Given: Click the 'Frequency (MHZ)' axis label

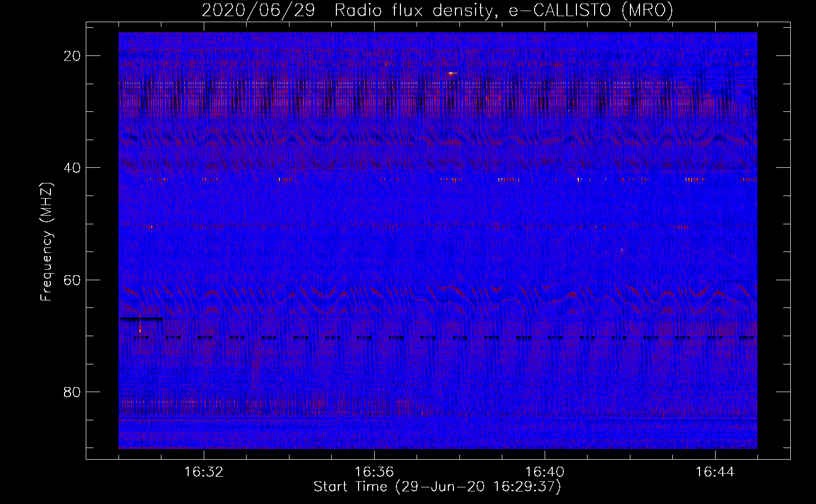Looking at the screenshot, I should tap(46, 242).
